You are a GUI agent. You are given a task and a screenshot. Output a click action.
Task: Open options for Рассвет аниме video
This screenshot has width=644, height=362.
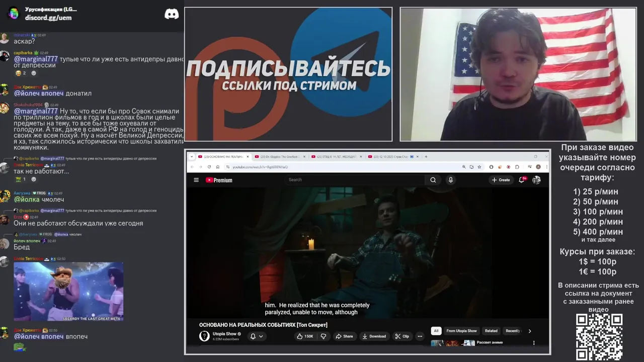[x=534, y=343]
